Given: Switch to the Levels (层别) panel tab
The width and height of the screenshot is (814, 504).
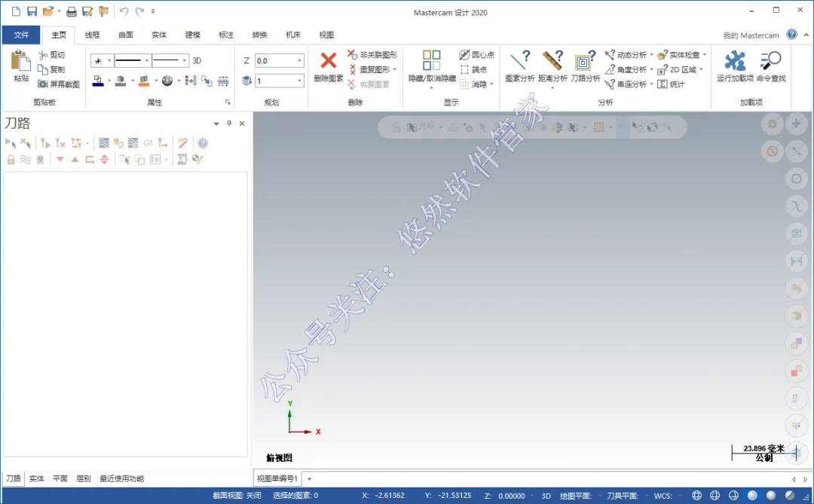Looking at the screenshot, I should (84, 478).
